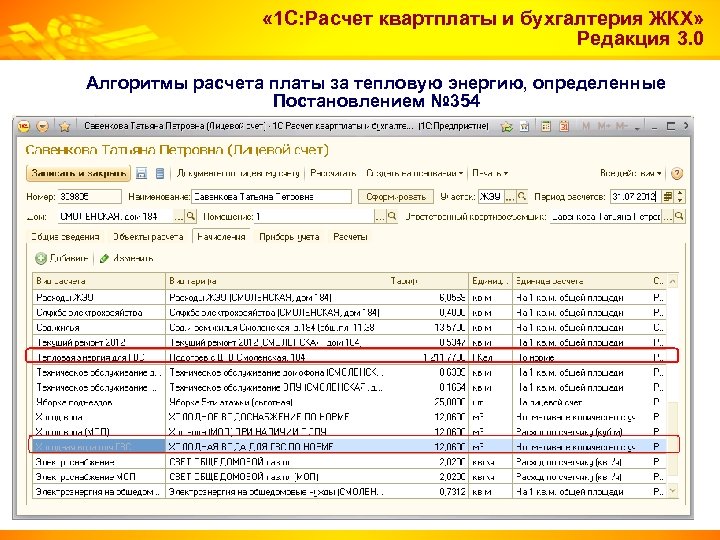
Task: Click the tariff value 25,0000
Action: click(450, 402)
